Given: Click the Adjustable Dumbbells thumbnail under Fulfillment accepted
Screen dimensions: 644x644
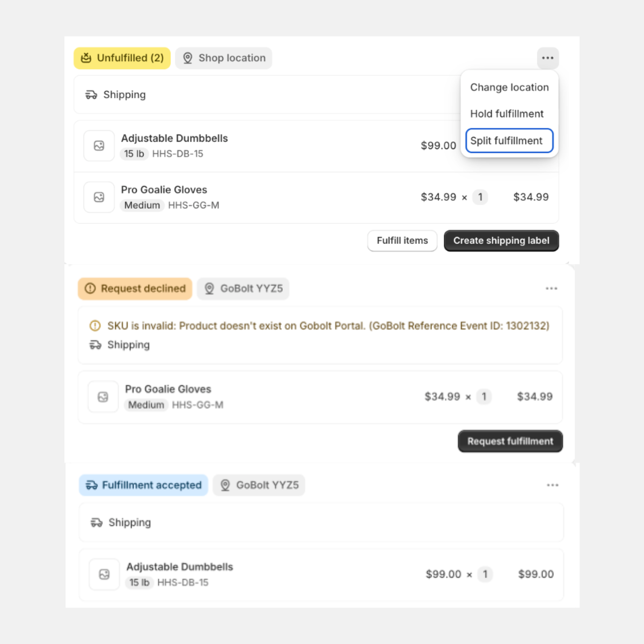Looking at the screenshot, I should pos(104,574).
